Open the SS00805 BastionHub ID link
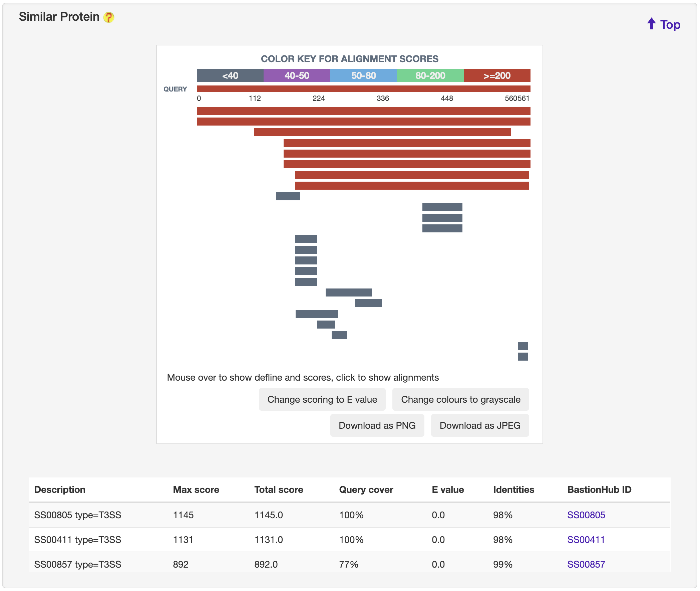Image resolution: width=700 pixels, height=591 pixels. click(x=586, y=515)
